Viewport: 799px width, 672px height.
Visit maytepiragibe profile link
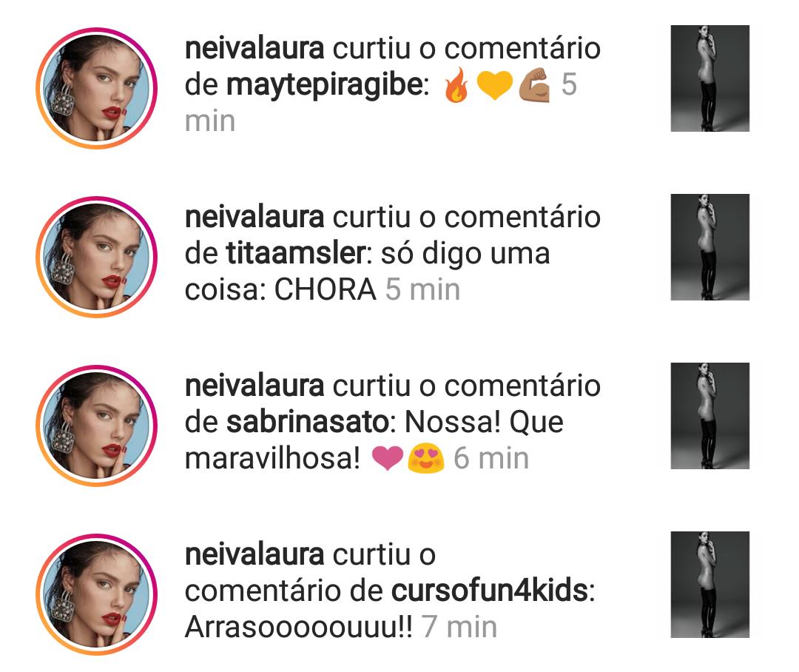coord(324,85)
